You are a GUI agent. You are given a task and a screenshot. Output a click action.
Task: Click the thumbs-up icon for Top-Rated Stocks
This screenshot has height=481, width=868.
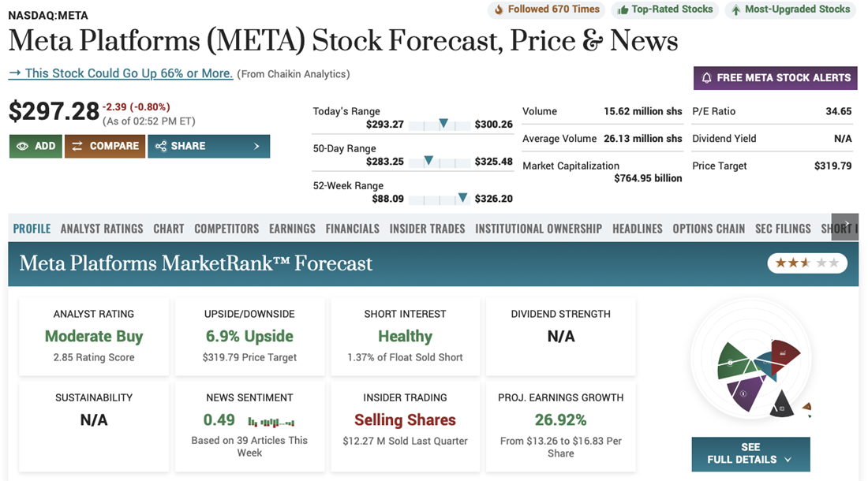[x=623, y=10]
